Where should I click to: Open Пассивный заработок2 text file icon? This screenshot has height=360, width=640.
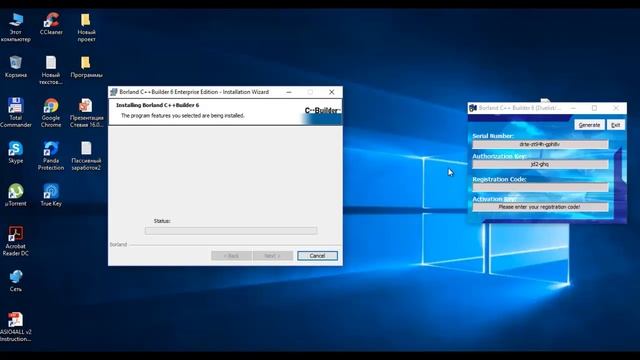(x=86, y=156)
